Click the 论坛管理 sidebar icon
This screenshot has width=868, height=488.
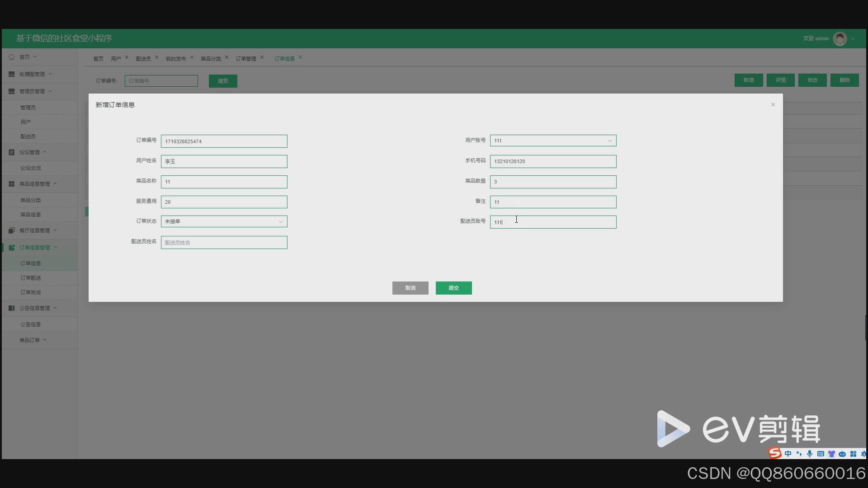click(12, 152)
